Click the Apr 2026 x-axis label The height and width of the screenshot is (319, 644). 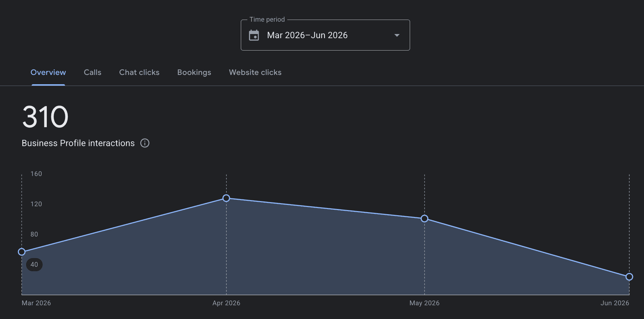click(226, 303)
